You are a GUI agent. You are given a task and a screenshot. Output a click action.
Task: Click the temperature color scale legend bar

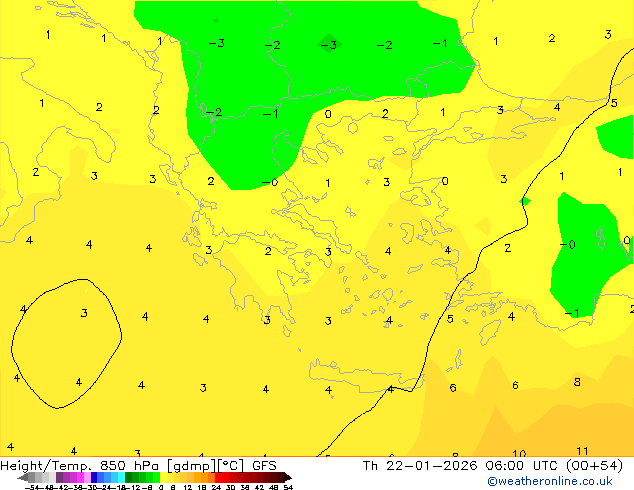pos(154,477)
